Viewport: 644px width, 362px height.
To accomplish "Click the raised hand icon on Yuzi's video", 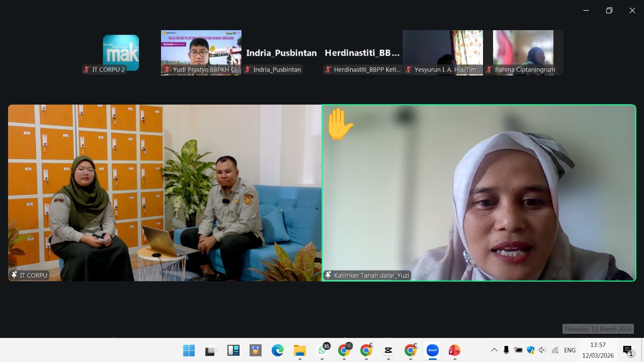I will (340, 124).
